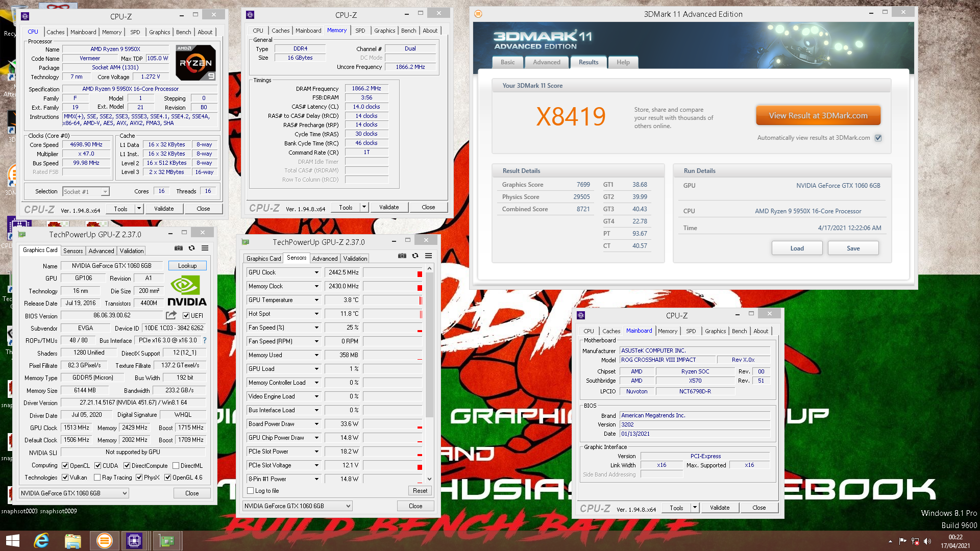Toggle the UEFI checkbox in GPU-Z
This screenshot has width=980, height=551.
pos(186,316)
